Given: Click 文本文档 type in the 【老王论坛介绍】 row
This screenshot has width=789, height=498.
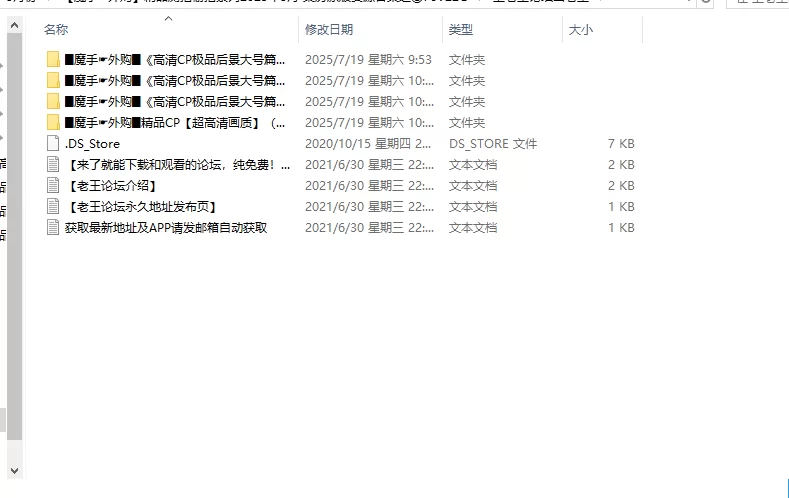Looking at the screenshot, I should point(473,186).
